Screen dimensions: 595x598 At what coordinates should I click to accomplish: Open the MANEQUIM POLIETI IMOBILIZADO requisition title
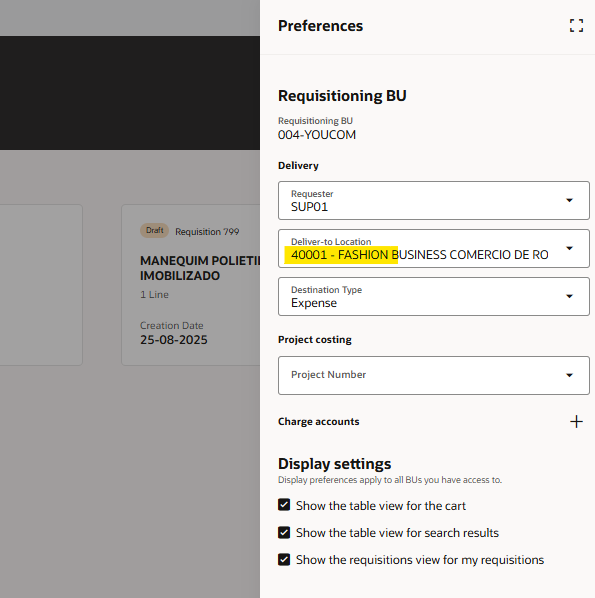pos(200,268)
